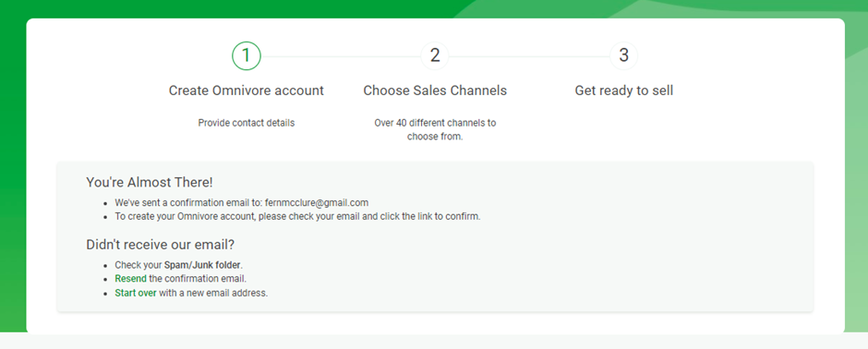The image size is (868, 349).
Task: Click the Provide contact details text
Action: [247, 123]
